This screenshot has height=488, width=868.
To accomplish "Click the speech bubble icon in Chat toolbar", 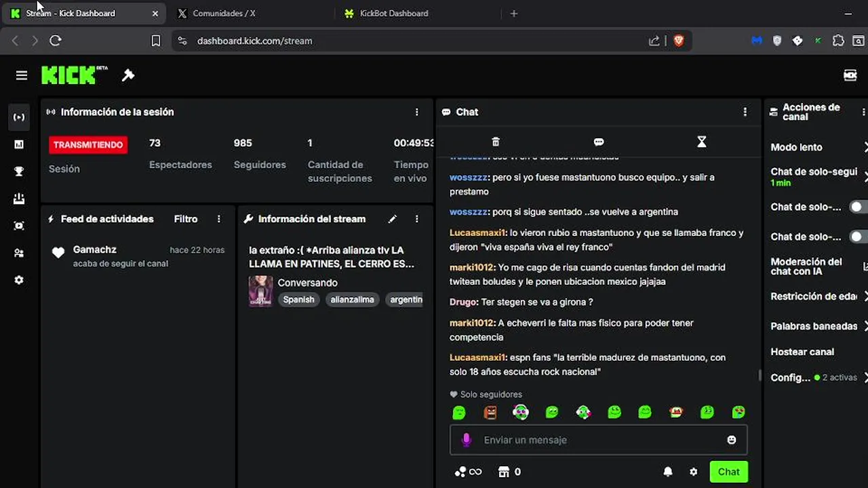I will coord(599,142).
